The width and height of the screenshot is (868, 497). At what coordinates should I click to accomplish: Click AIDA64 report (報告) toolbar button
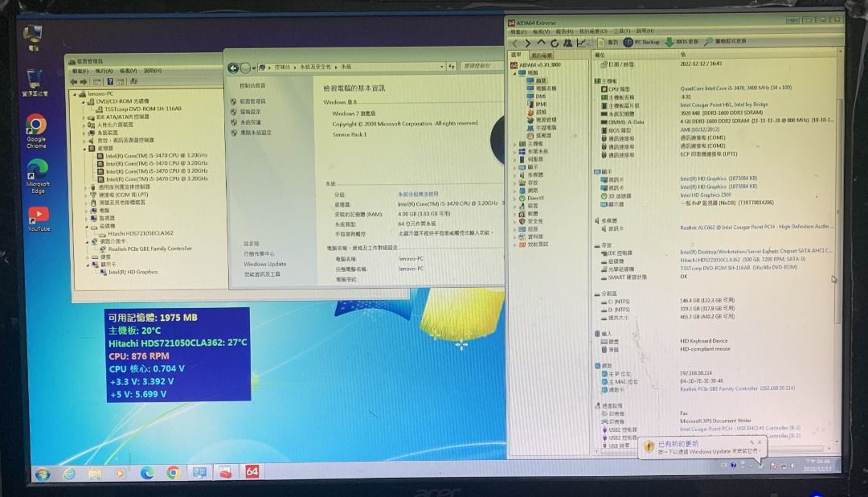pos(608,42)
